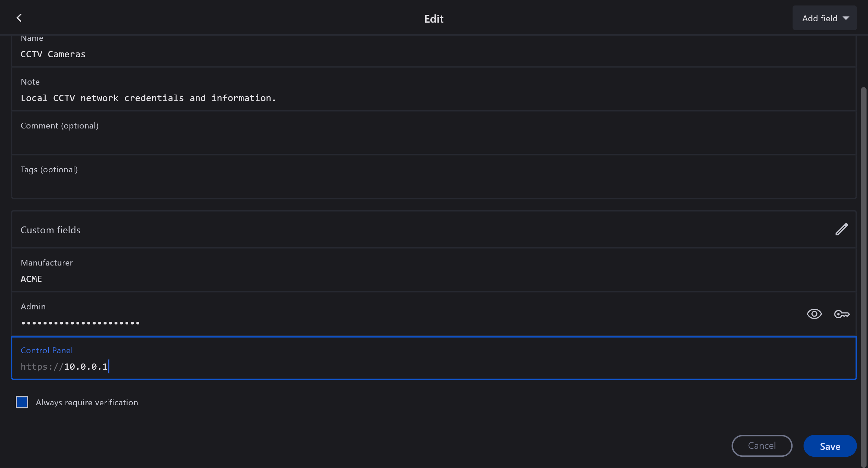Click the key password generator icon

tap(842, 314)
